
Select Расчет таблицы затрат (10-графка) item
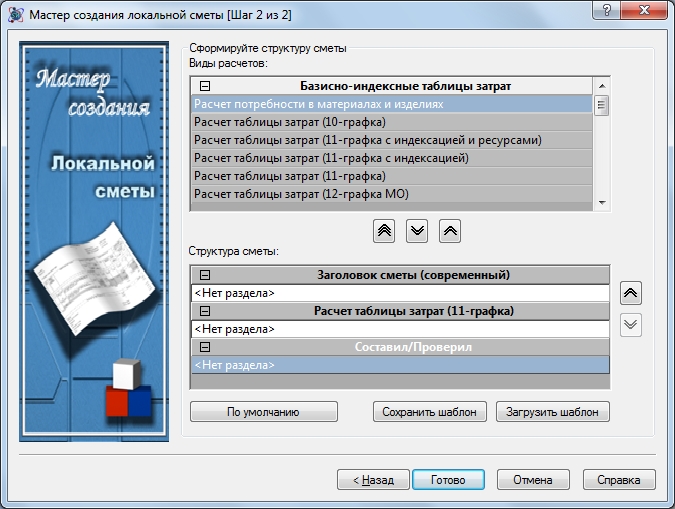pyautogui.click(x=290, y=121)
